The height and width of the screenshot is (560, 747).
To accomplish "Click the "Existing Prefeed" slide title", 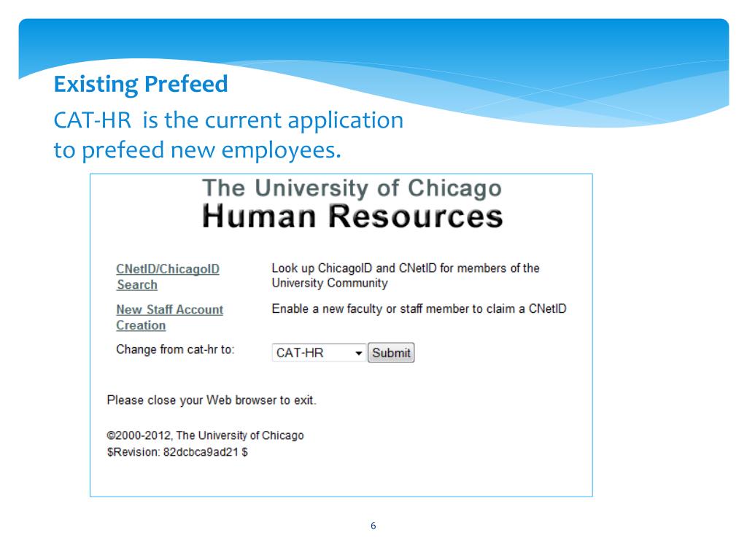I will pyautogui.click(x=141, y=85).
